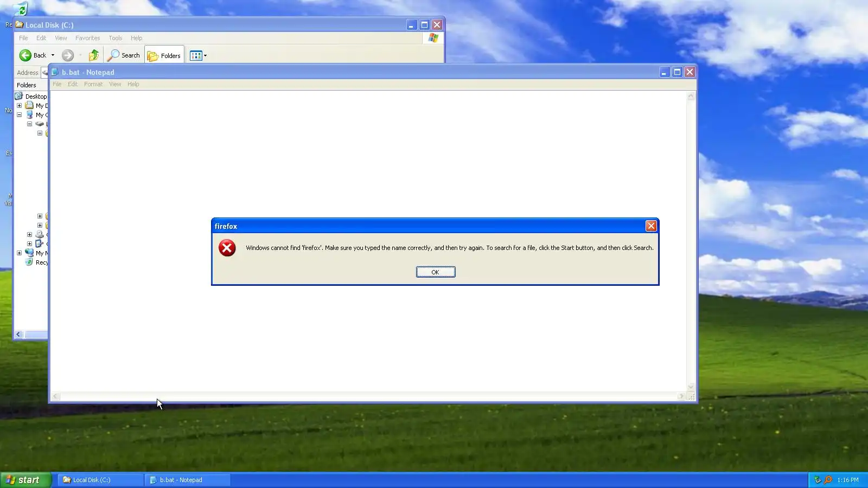This screenshot has width=868, height=488.
Task: Switch to Local Disk (C:) taskbar button
Action: pos(100,480)
